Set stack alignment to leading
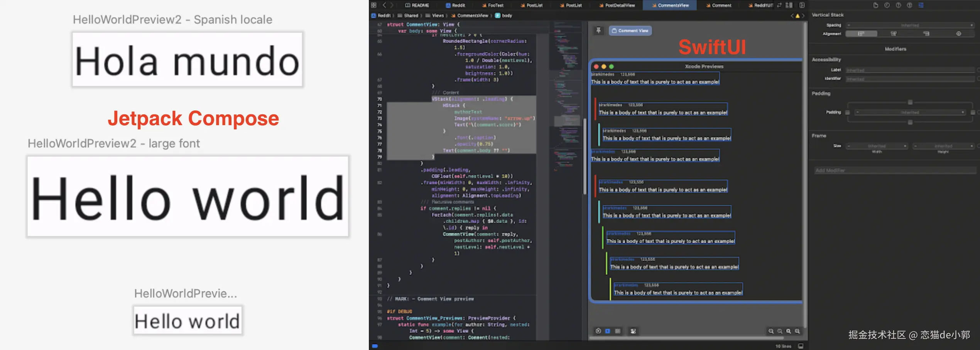Viewport: 980px width, 350px height. coord(861,34)
